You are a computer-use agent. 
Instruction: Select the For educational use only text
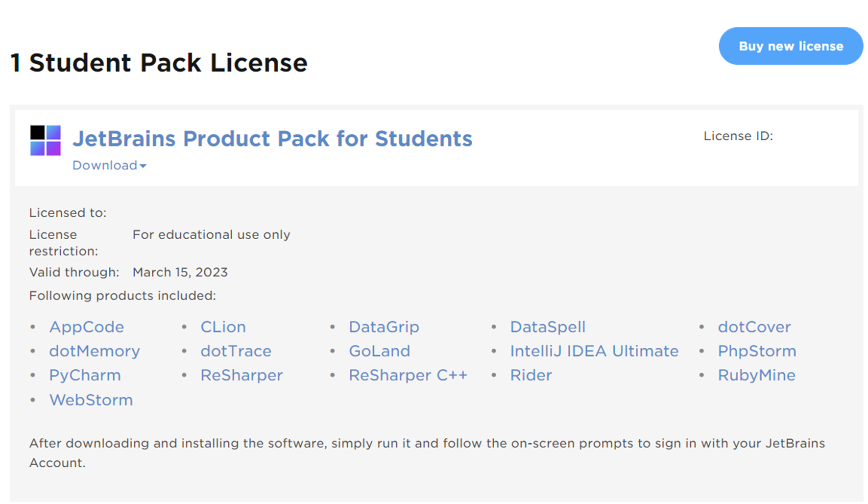tap(211, 235)
